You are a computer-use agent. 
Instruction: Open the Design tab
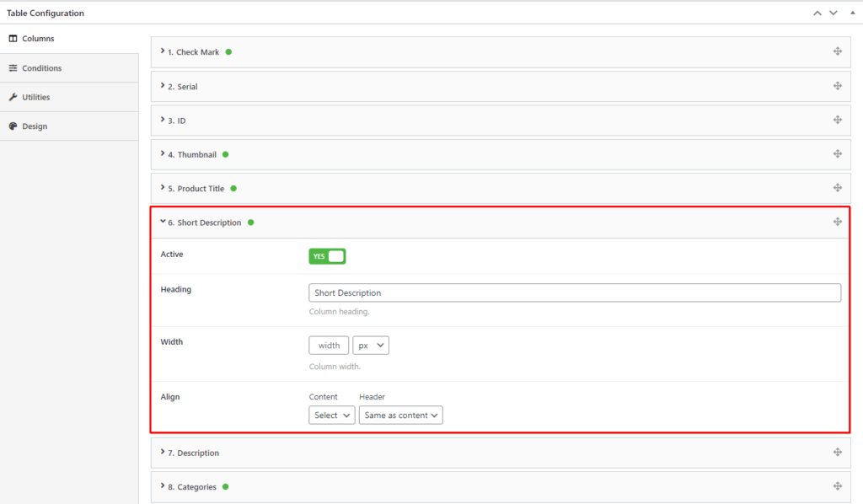click(x=35, y=126)
